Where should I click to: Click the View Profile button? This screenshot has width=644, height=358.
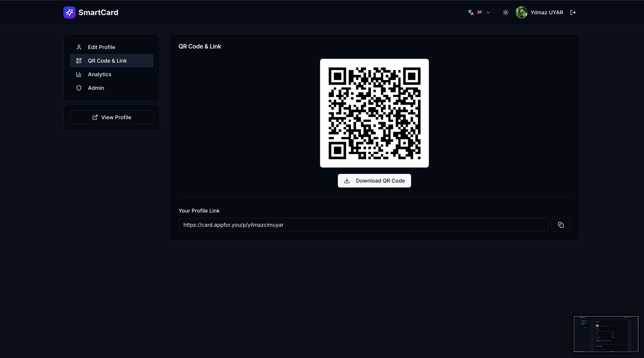112,117
